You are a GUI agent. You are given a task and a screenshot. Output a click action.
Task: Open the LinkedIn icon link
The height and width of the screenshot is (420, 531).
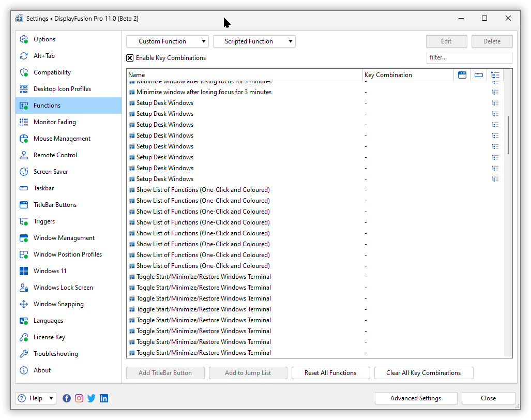104,398
